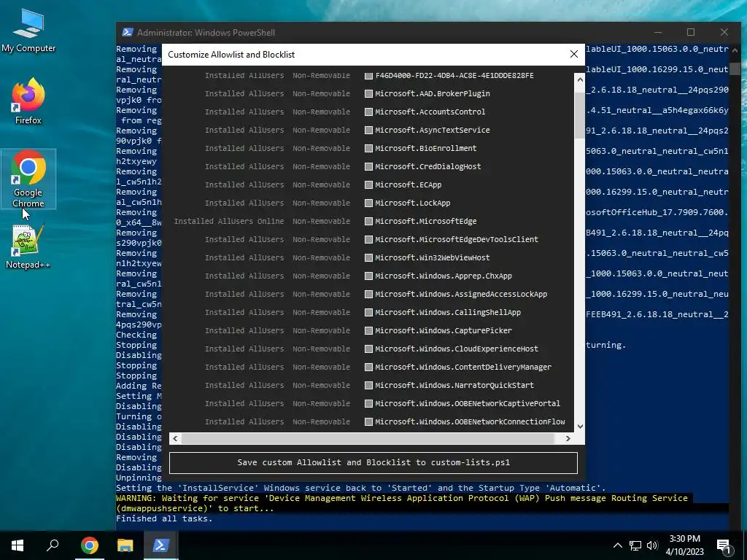Viewport: 747px width, 560px height.
Task: Click the horizontal scrollbar right arrow
Action: (568, 438)
